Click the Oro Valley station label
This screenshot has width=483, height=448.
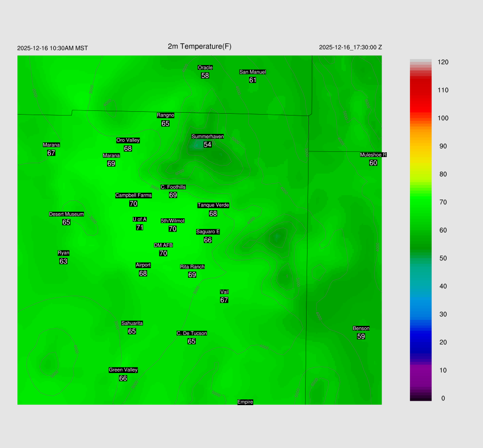(x=128, y=140)
